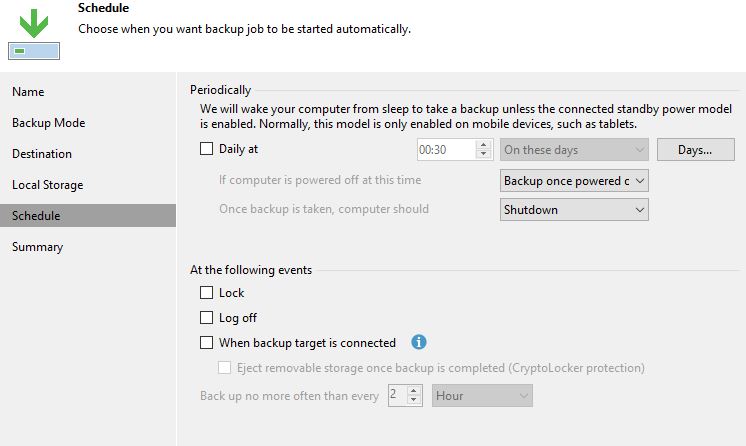This screenshot has width=746, height=446.
Task: Go to the Name step
Action: coord(28,92)
